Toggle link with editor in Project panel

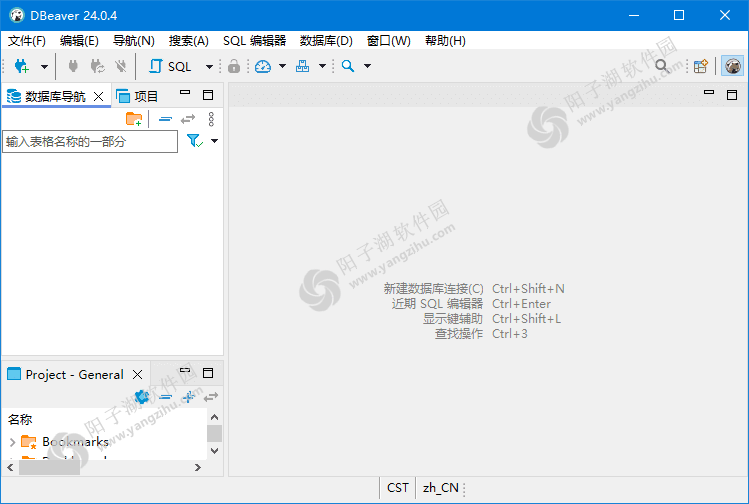(x=211, y=397)
